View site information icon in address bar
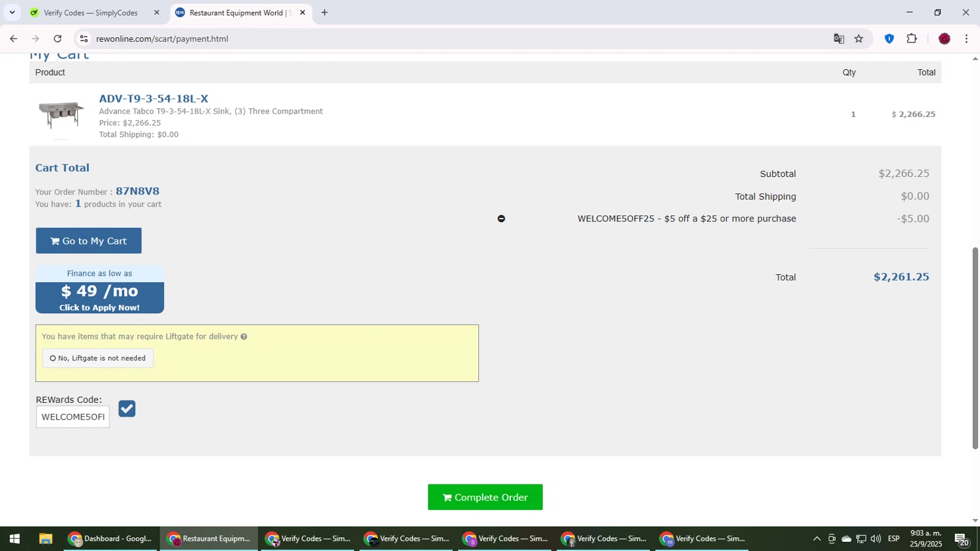This screenshot has width=980, height=551. click(84, 39)
